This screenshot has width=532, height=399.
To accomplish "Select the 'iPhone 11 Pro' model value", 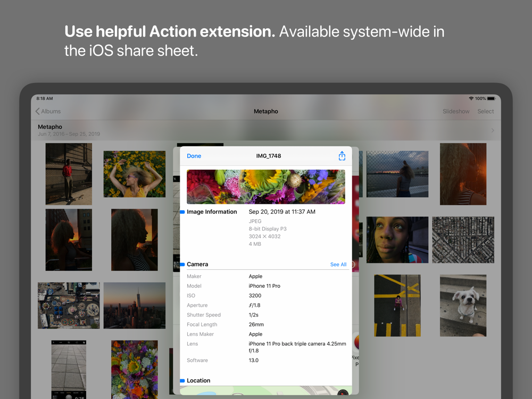I will pyautogui.click(x=264, y=286).
